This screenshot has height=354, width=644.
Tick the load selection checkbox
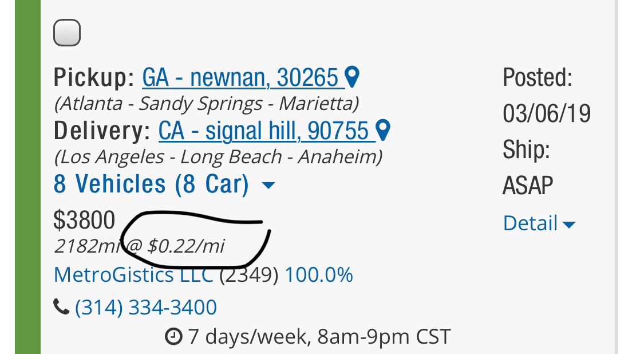click(x=67, y=32)
